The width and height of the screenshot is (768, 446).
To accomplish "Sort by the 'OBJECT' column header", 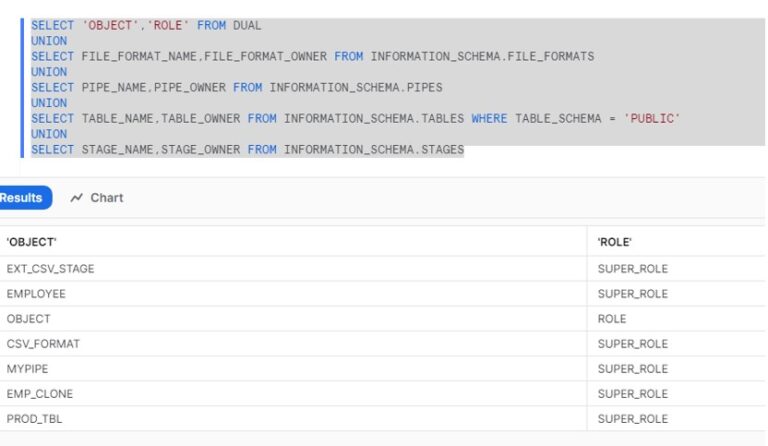I will pyautogui.click(x=32, y=242).
